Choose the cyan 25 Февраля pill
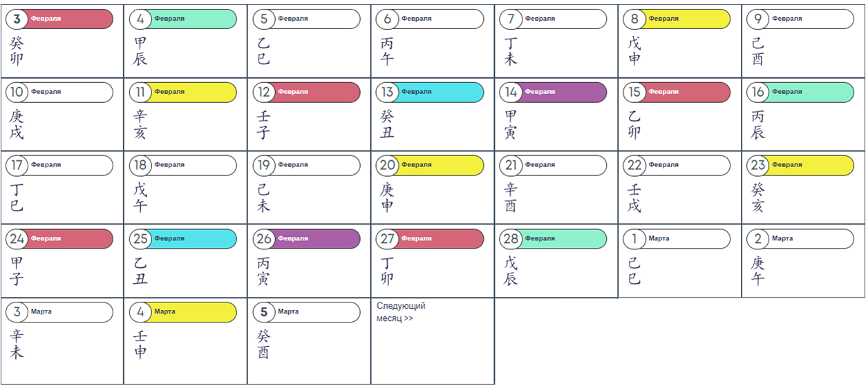Screen dimensions: 868x386 point(183,239)
